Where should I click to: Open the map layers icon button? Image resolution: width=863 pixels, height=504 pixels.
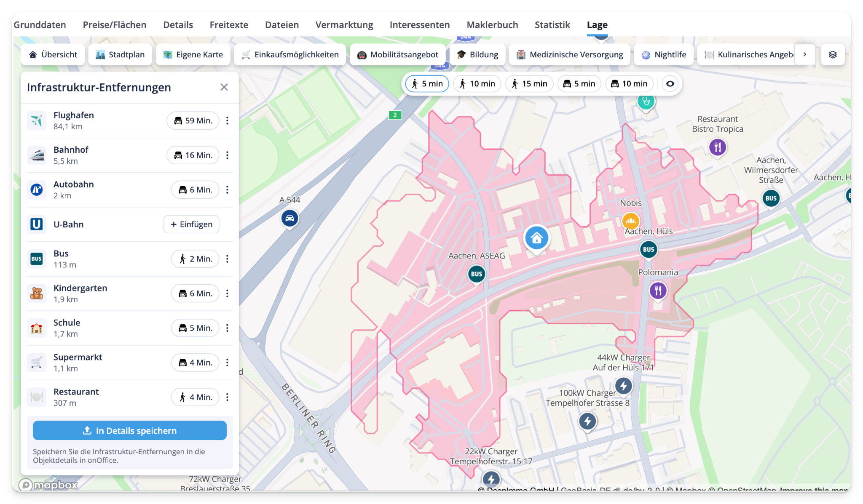(x=833, y=55)
